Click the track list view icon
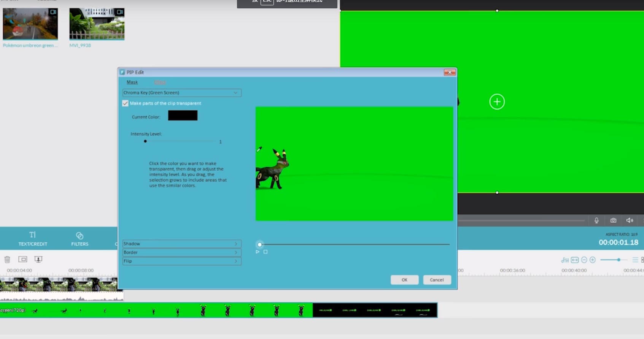The height and width of the screenshot is (339, 644). tap(635, 260)
